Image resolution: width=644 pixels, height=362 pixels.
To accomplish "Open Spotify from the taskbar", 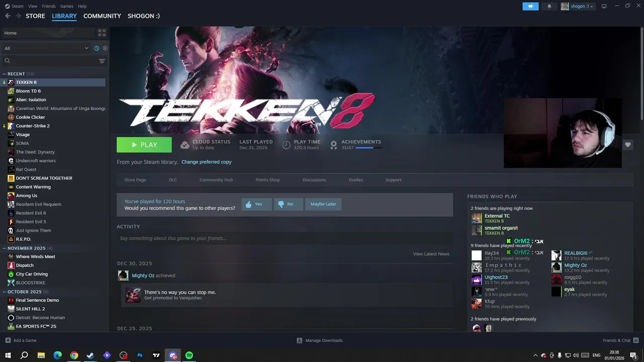I will [x=189, y=355].
